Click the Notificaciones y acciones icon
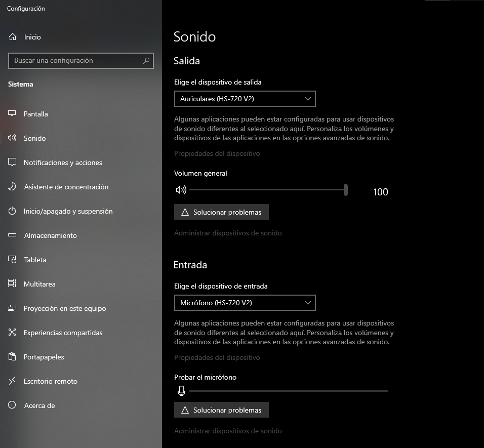 13,162
